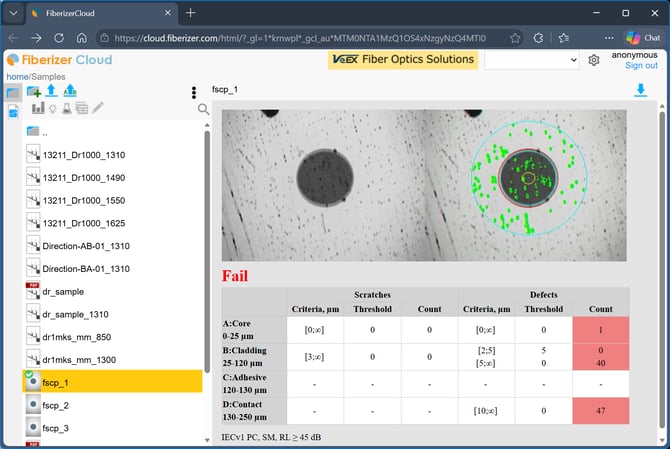
Task: Open file dr_sample_1310
Action: coord(113,314)
